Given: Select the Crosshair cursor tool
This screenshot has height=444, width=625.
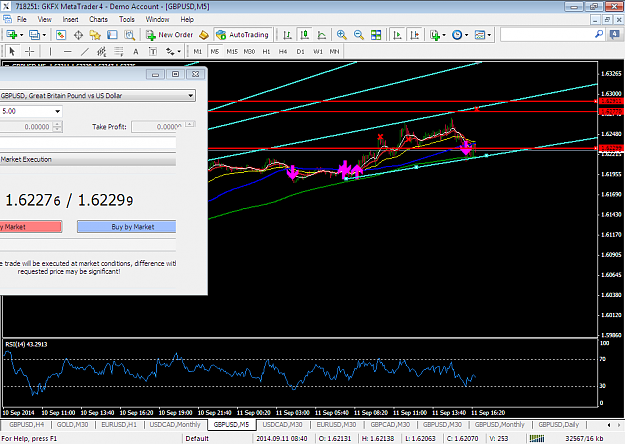Looking at the screenshot, I should 29,51.
